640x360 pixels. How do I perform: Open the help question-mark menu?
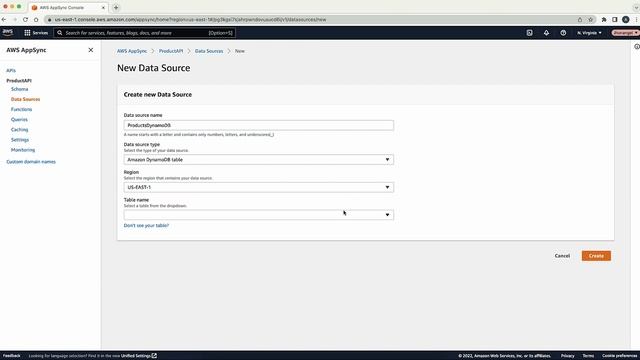click(x=563, y=33)
